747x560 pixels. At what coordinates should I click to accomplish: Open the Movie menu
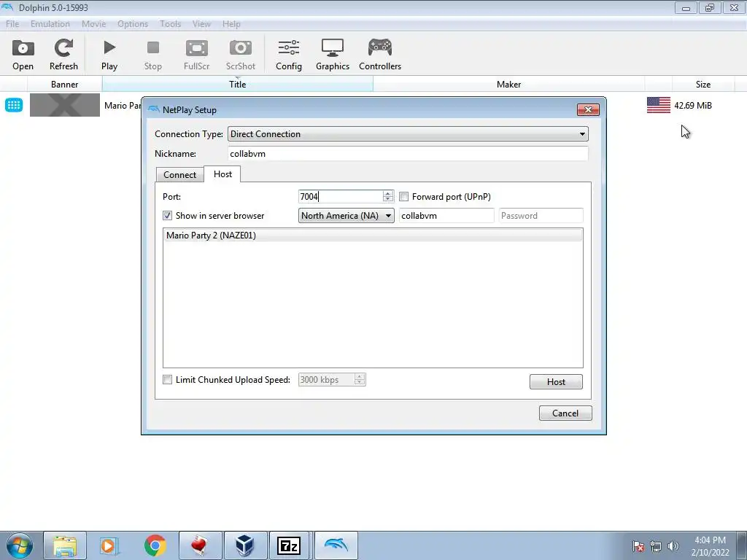pyautogui.click(x=94, y=24)
